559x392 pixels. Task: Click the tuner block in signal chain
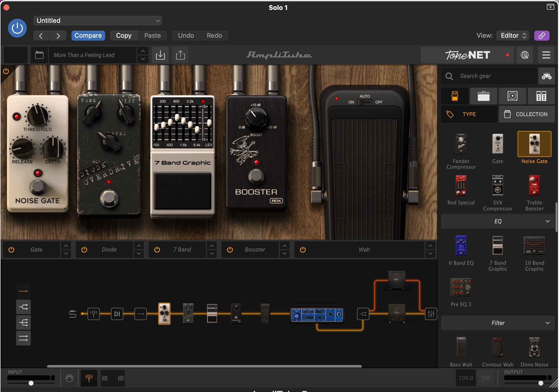click(94, 314)
